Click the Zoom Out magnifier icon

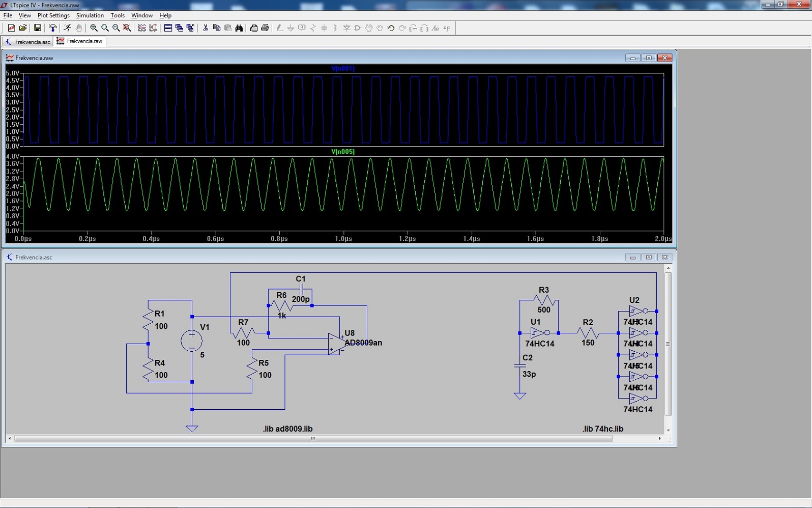point(116,28)
